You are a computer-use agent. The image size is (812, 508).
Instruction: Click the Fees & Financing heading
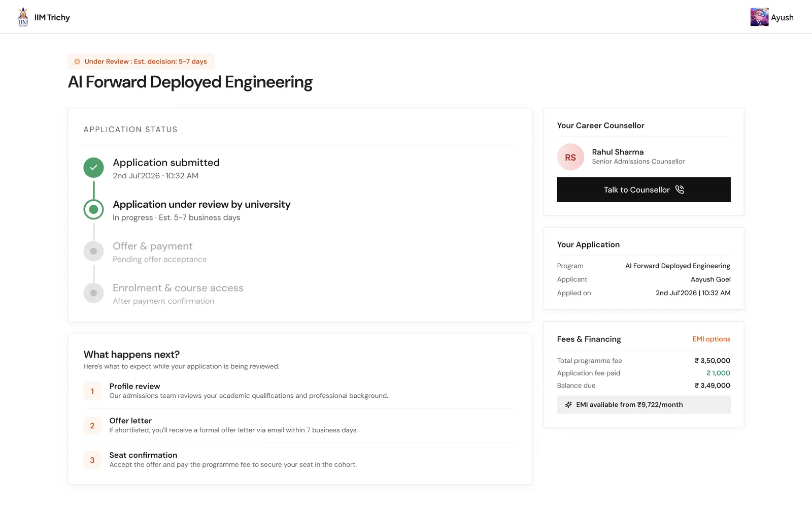(x=589, y=339)
